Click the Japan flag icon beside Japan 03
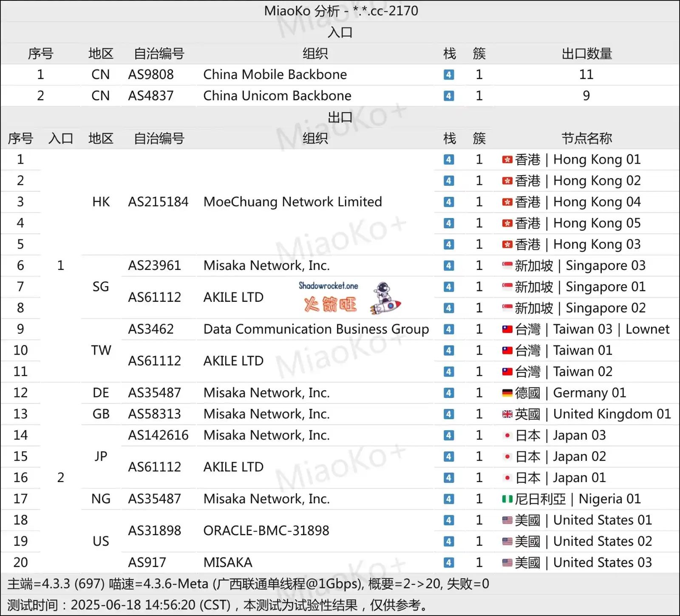 coord(507,435)
